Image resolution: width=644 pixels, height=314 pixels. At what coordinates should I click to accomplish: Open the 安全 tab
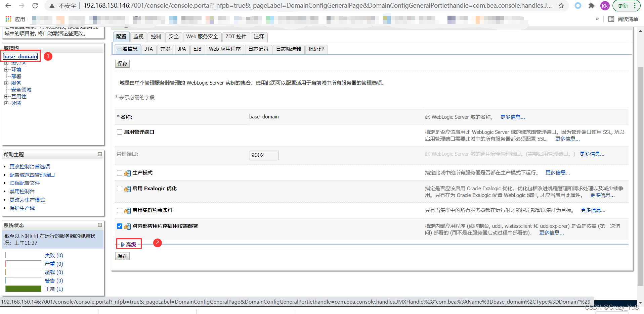pos(174,37)
